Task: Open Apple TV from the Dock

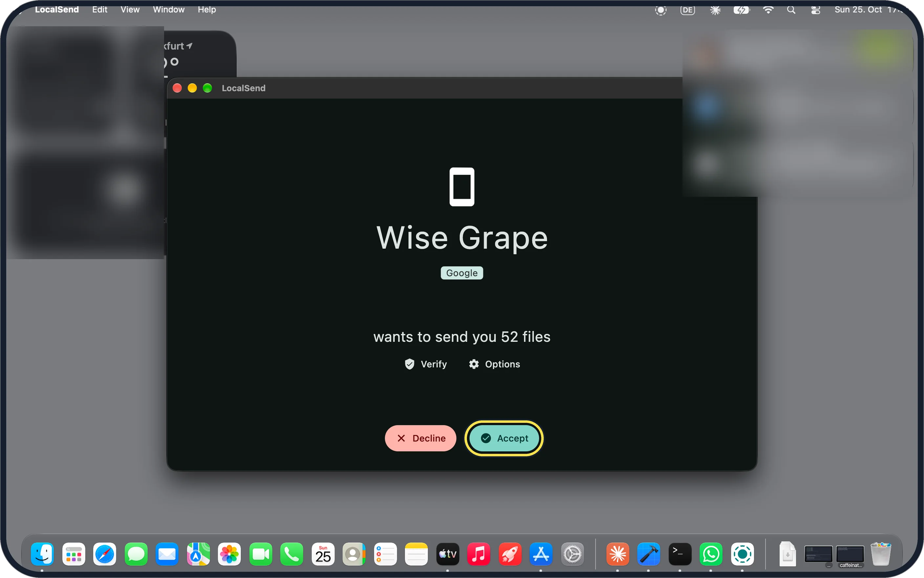Action: (448, 554)
